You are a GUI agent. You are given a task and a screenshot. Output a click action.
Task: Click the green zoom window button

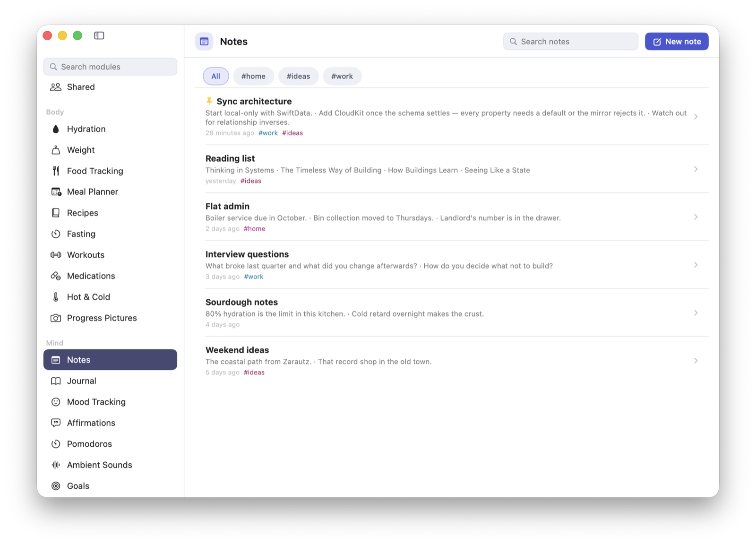pyautogui.click(x=77, y=35)
